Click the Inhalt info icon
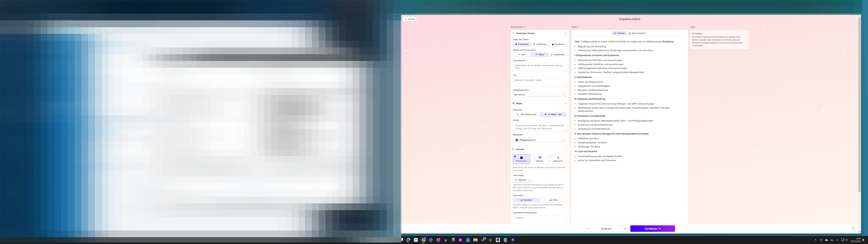This screenshot has width=868, height=244. click(x=578, y=27)
